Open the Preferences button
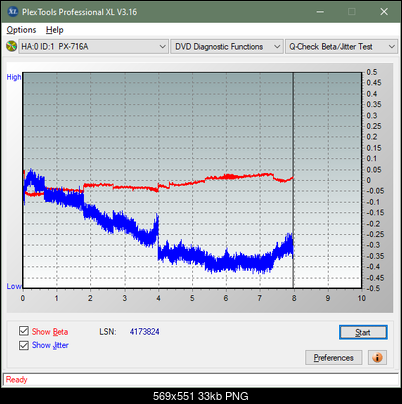Screen dimensions: 402x404 coord(333,358)
